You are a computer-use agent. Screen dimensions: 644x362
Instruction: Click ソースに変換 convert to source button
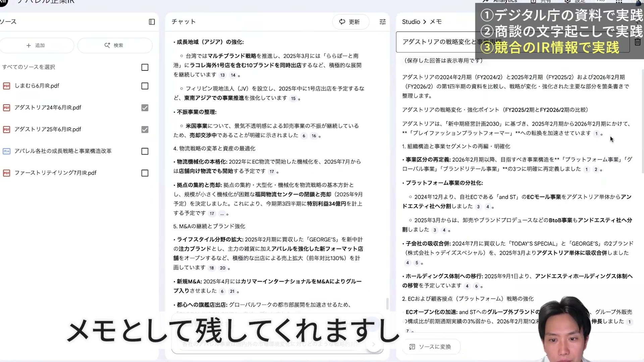pos(431,347)
